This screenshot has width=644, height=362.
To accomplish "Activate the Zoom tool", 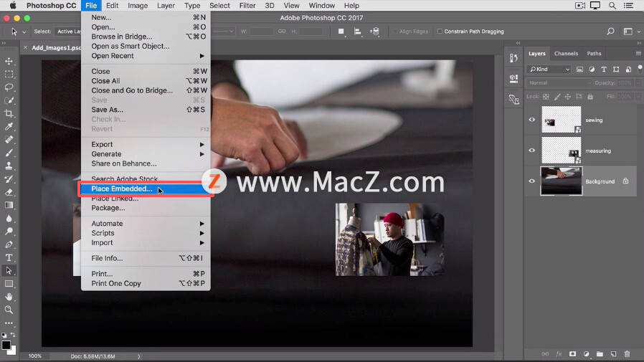I will pyautogui.click(x=9, y=310).
